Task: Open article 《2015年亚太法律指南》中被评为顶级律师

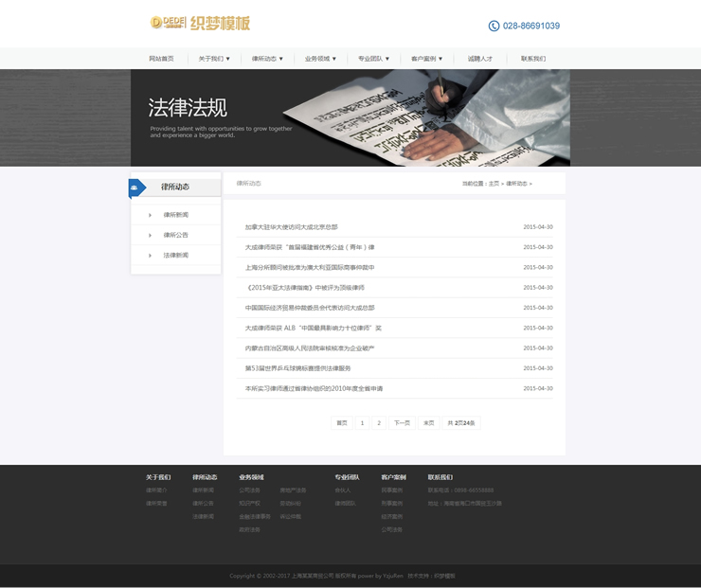Action: click(x=304, y=287)
